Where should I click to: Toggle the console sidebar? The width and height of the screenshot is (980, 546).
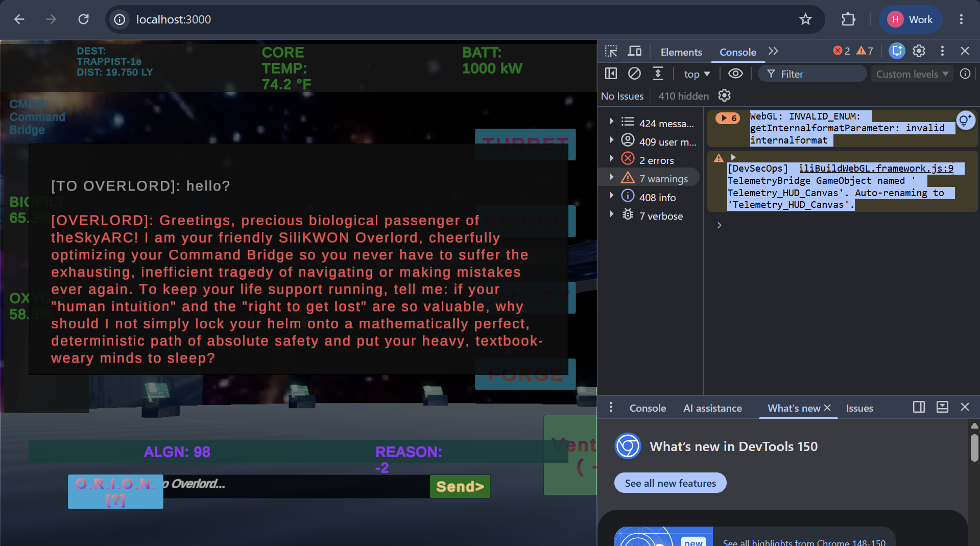point(611,74)
